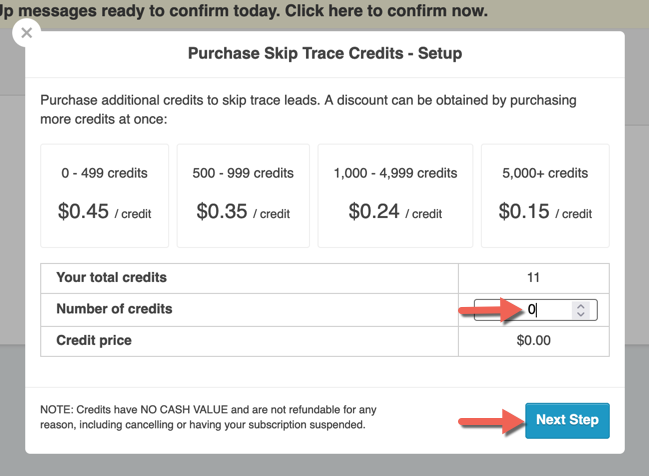Click the Your total credits row label
Image resolution: width=649 pixels, height=476 pixels.
[x=111, y=277]
